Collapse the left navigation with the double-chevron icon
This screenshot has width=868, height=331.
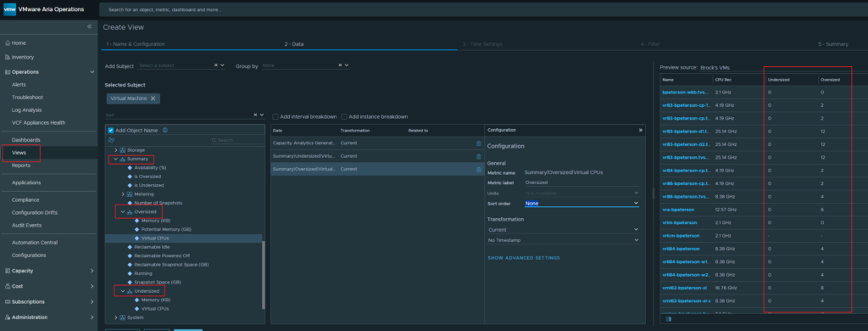tap(89, 26)
